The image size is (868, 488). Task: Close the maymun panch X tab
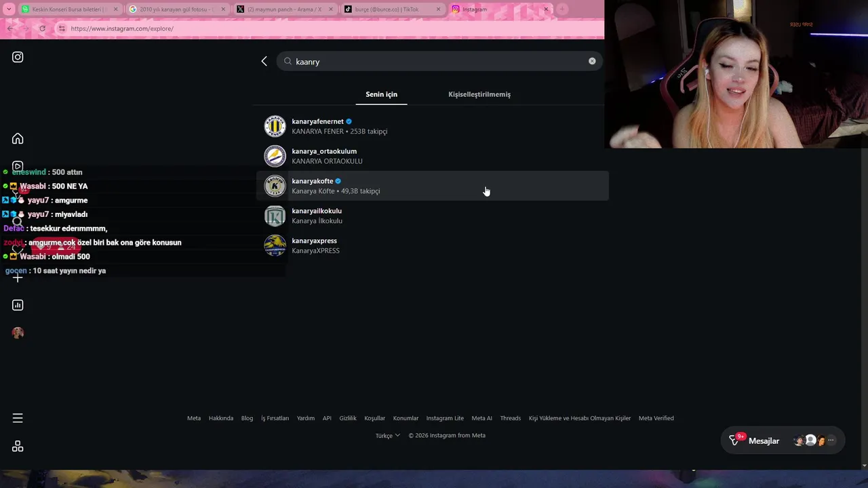[x=330, y=9]
